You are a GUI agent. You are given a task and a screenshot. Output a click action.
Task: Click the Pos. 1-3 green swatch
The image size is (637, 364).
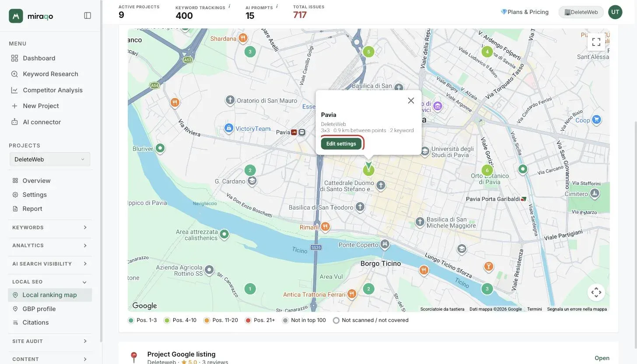[131, 320]
